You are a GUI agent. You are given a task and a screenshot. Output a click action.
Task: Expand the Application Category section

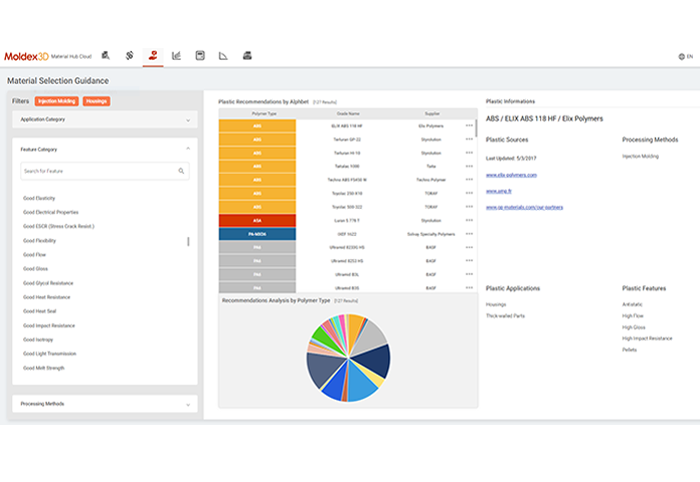point(105,120)
